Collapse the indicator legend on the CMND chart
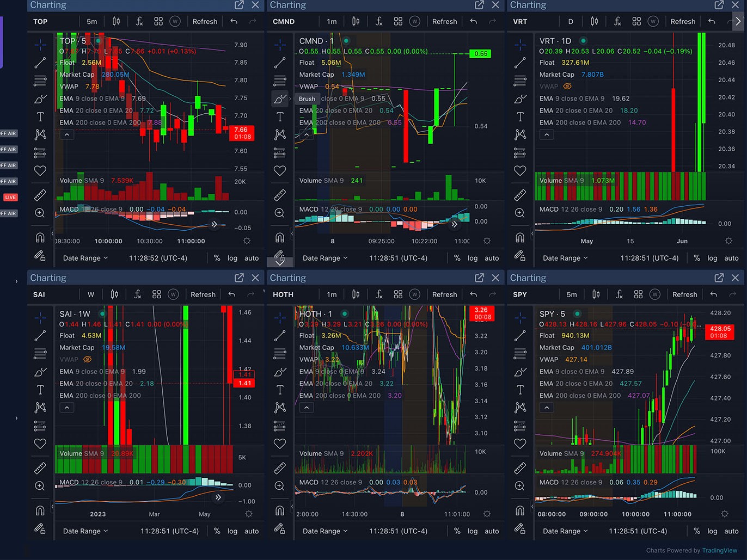The width and height of the screenshot is (747, 560). pyautogui.click(x=307, y=134)
